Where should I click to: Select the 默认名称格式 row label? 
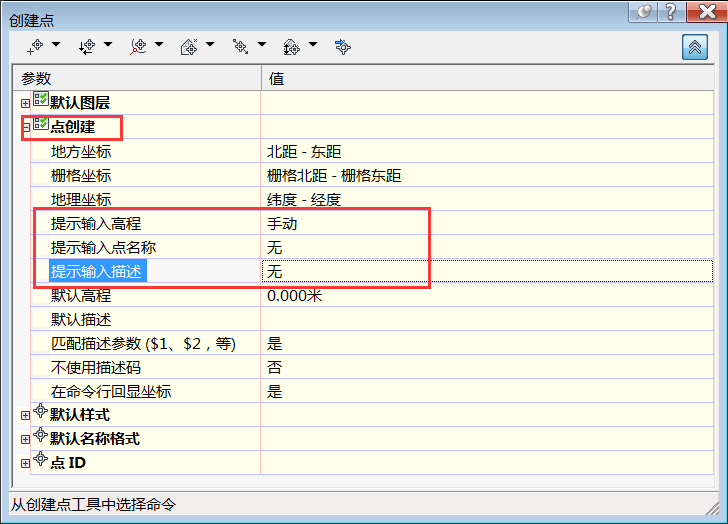point(95,439)
